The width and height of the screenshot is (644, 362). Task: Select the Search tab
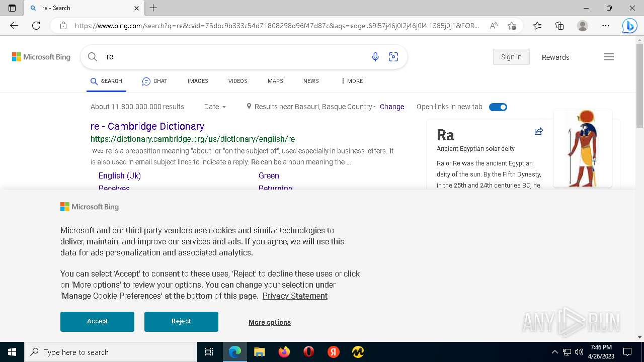click(x=106, y=81)
